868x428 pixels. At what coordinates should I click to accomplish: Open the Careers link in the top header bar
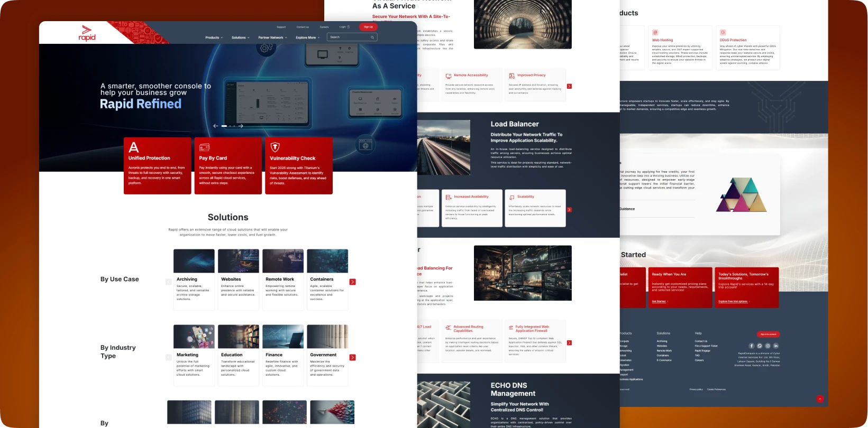[x=324, y=27]
